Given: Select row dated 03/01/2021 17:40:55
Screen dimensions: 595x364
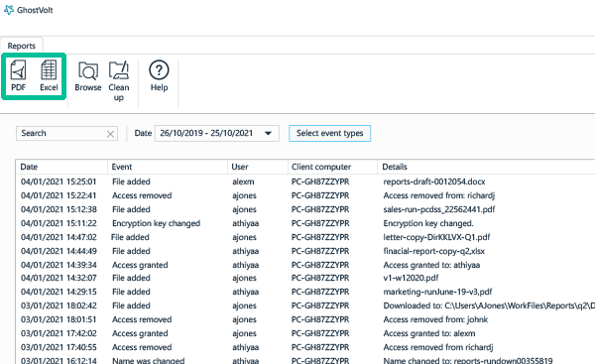Looking at the screenshot, I should click(x=305, y=347).
